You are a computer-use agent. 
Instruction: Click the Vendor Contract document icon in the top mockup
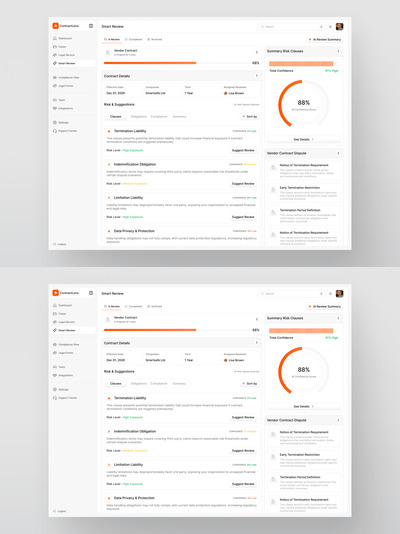coord(108,52)
